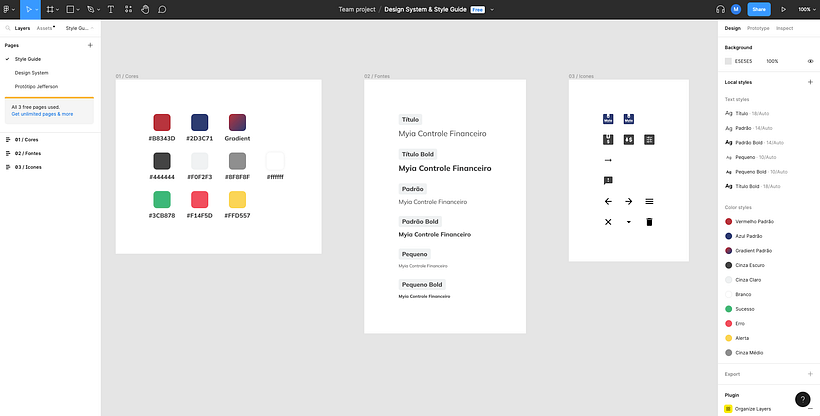Click Get unlimited pages & more link
Image resolution: width=820 pixels, height=416 pixels.
(x=42, y=114)
